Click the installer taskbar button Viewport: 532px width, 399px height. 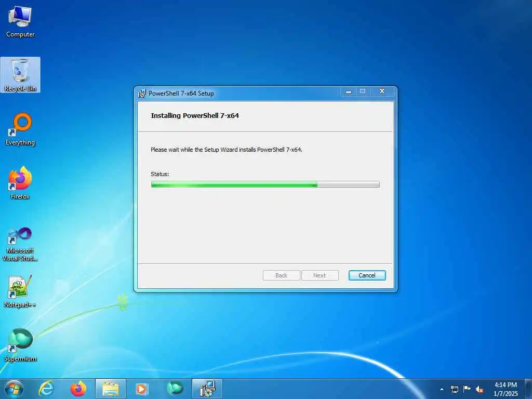207,389
